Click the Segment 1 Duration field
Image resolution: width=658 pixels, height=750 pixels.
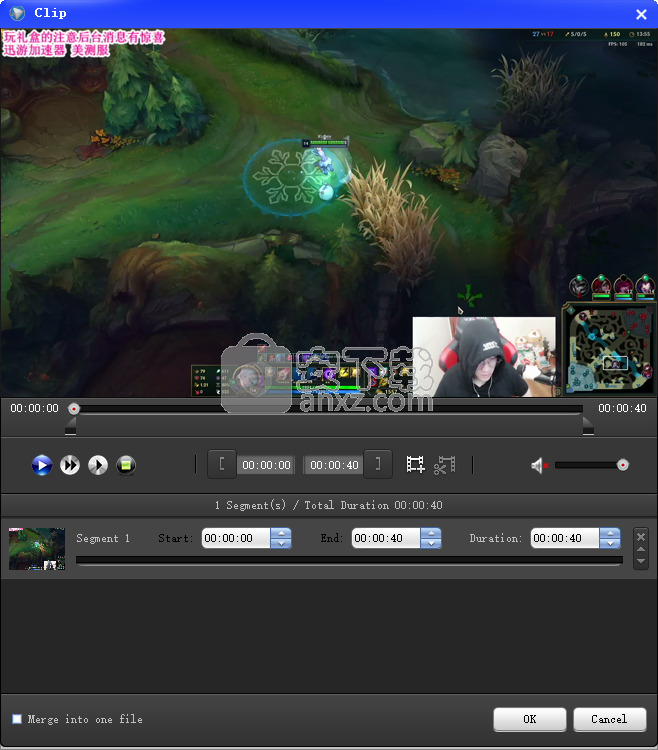pos(565,538)
